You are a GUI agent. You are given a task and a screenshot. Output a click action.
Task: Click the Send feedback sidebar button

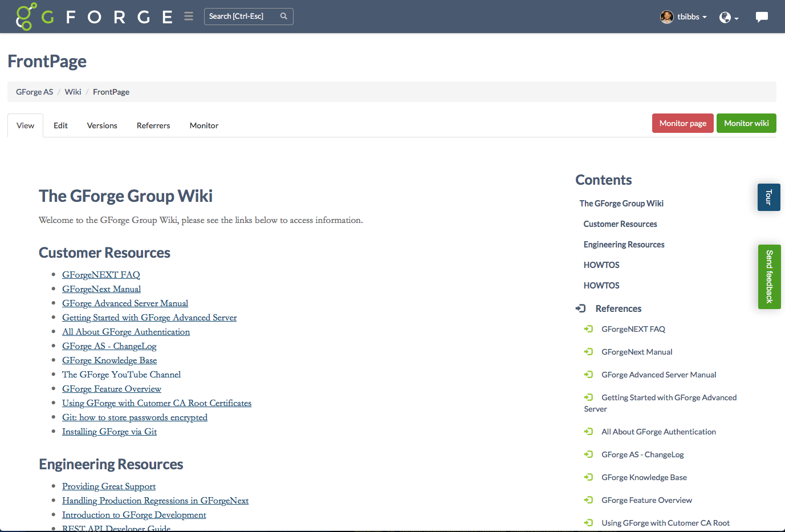pos(769,277)
